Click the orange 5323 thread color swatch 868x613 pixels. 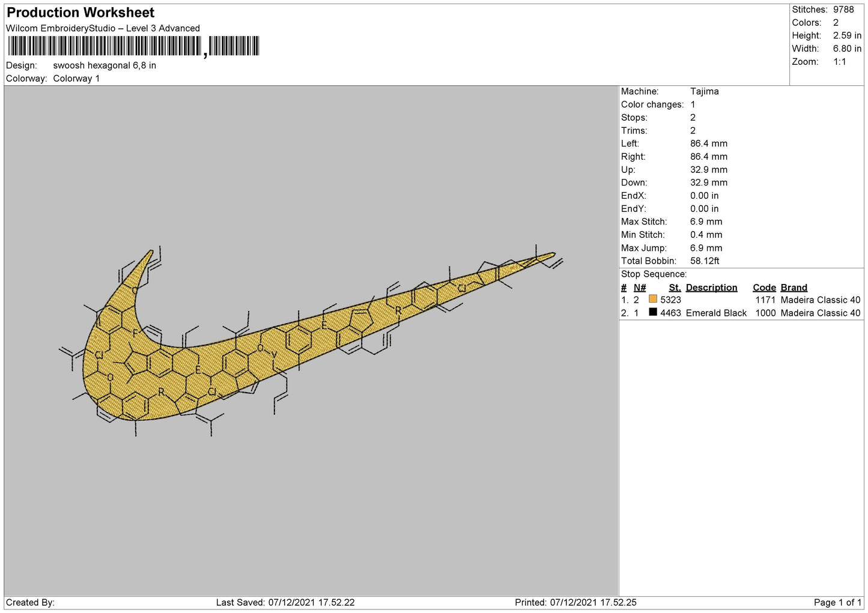pyautogui.click(x=653, y=299)
